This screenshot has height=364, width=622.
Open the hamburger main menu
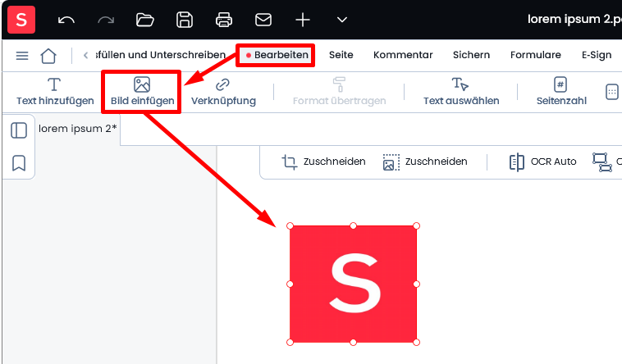pyautogui.click(x=22, y=56)
